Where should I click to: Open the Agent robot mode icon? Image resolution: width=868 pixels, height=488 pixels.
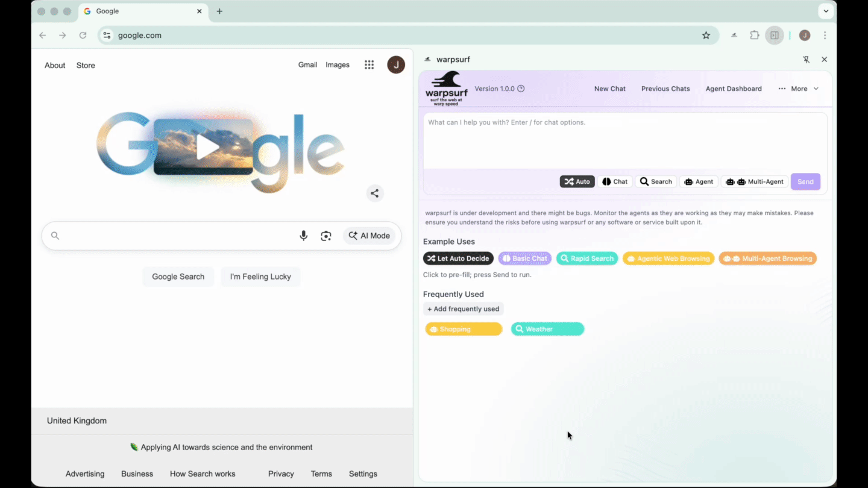[687, 181]
